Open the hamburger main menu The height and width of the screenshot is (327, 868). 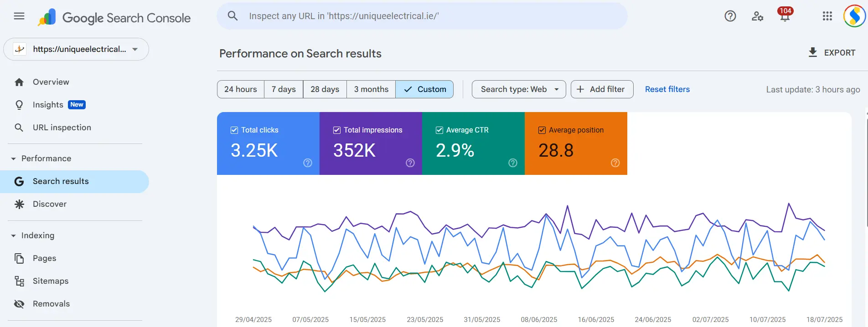pyautogui.click(x=19, y=16)
